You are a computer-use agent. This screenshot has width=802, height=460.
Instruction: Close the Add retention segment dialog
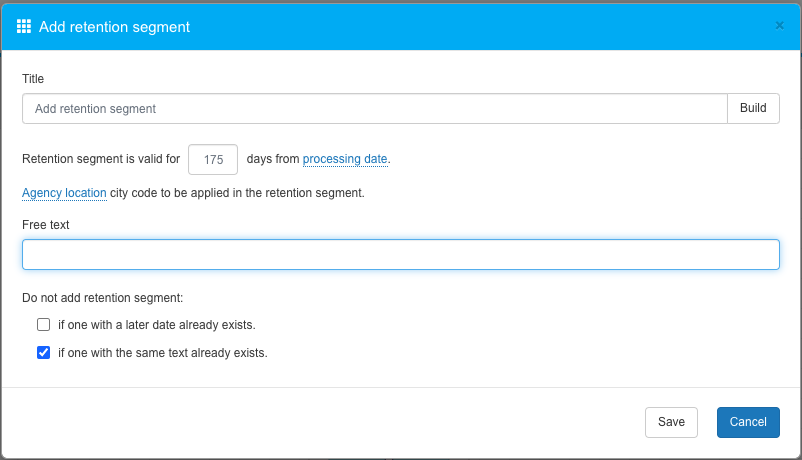point(780,26)
